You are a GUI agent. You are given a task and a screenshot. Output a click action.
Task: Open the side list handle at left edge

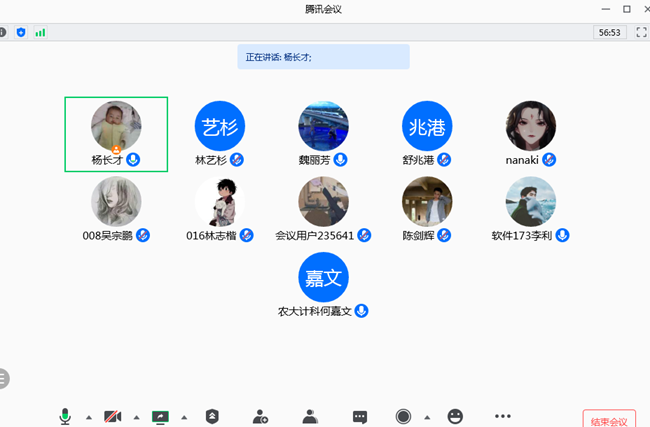coord(4,378)
